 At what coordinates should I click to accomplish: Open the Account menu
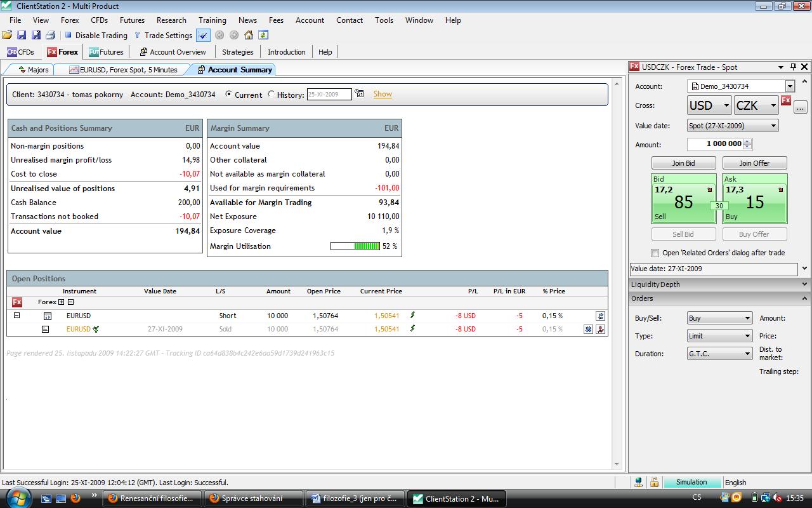(x=310, y=20)
